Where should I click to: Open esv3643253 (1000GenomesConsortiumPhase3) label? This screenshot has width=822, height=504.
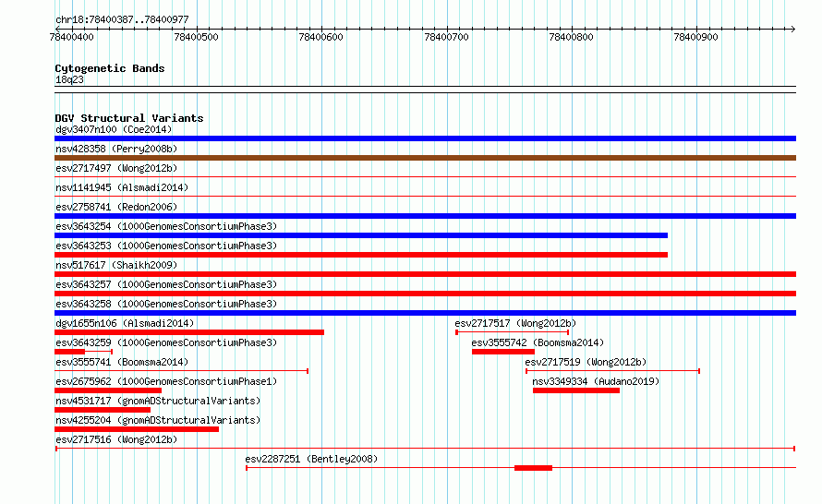tap(166, 246)
